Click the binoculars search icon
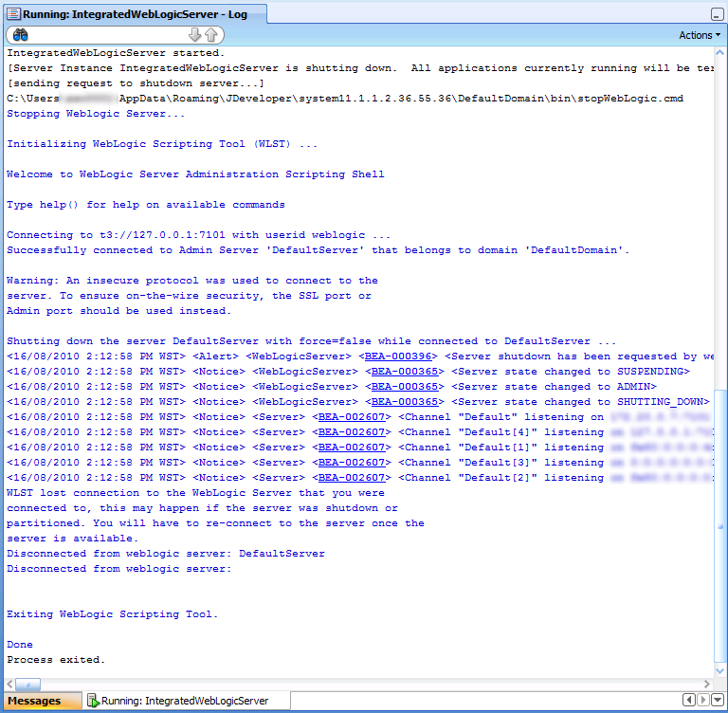Viewport: 728px width, 713px height. 21,35
